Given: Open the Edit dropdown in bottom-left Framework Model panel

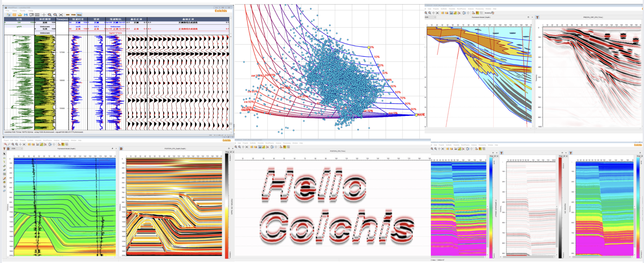Looking at the screenshot, I should pyautogui.click(x=17, y=149).
